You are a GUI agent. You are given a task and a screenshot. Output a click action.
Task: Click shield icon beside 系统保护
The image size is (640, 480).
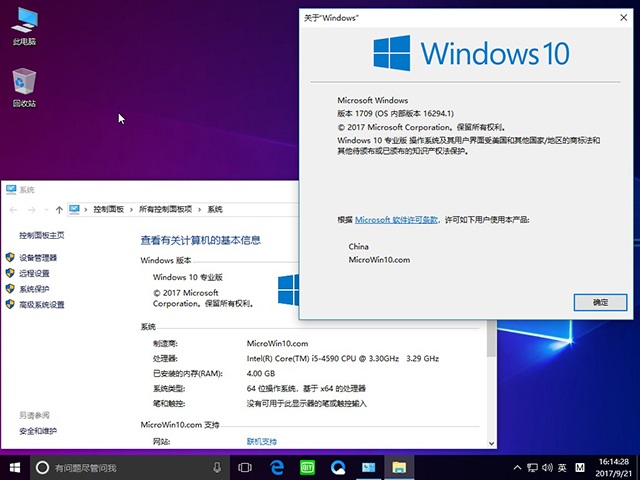[10, 289]
